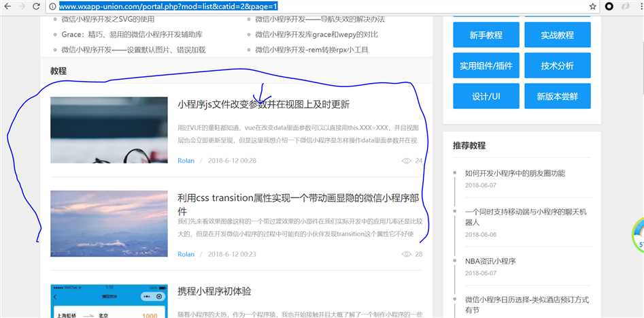The width and height of the screenshot is (644, 318).
Task: Click view count eye icon showing 28
Action: point(407,254)
